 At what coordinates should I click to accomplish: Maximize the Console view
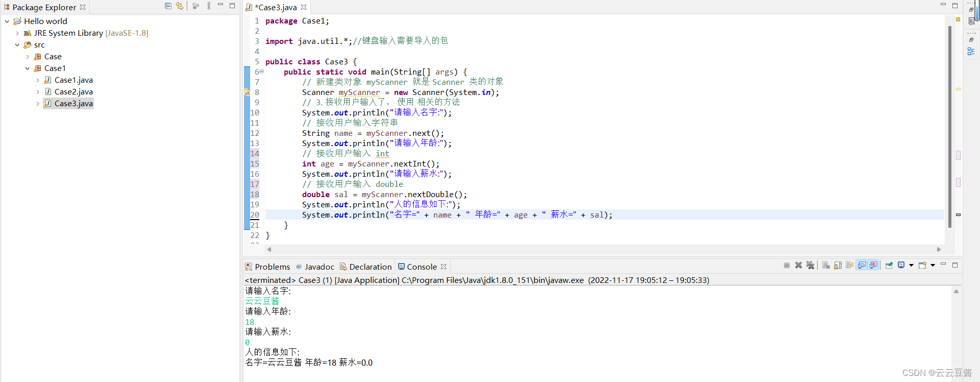(x=955, y=265)
